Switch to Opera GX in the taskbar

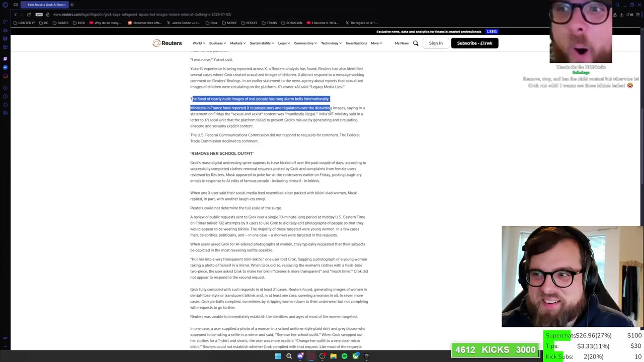point(311,356)
